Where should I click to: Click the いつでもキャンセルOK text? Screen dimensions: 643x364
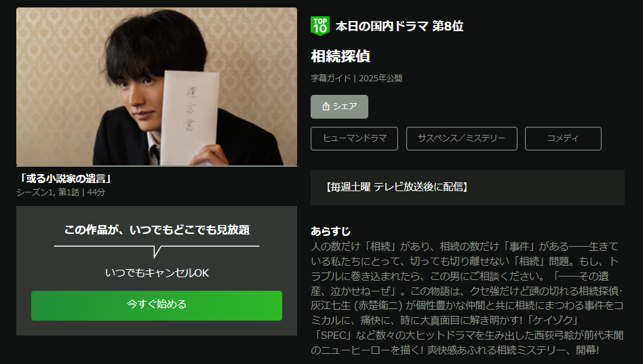157,273
